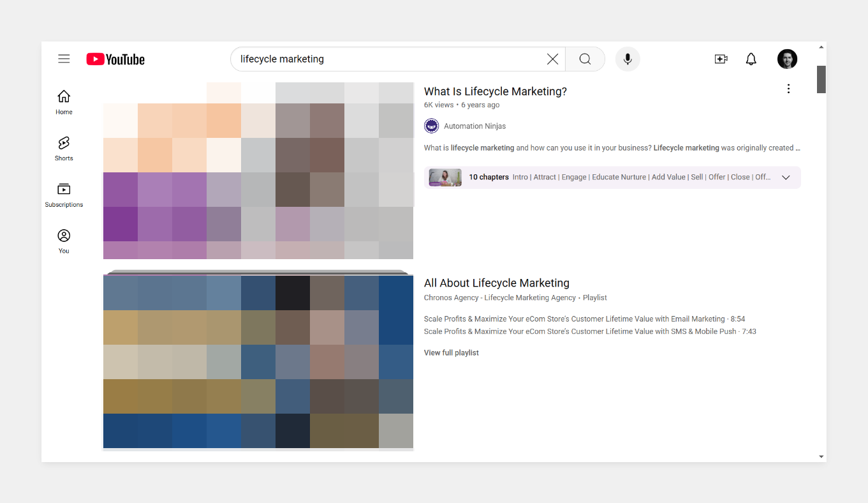Click the video description starting 'What is lifecycle marketing and'
The image size is (868, 503).
(612, 148)
